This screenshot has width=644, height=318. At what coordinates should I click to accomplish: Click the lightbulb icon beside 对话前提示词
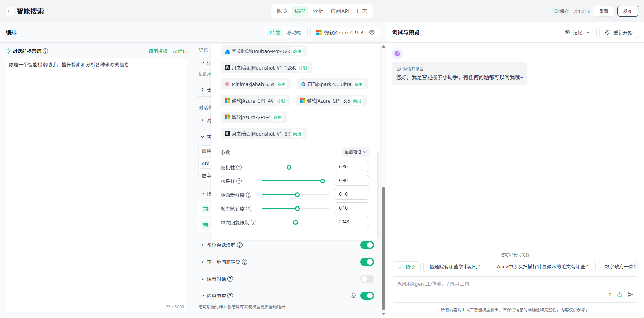(x=8, y=51)
